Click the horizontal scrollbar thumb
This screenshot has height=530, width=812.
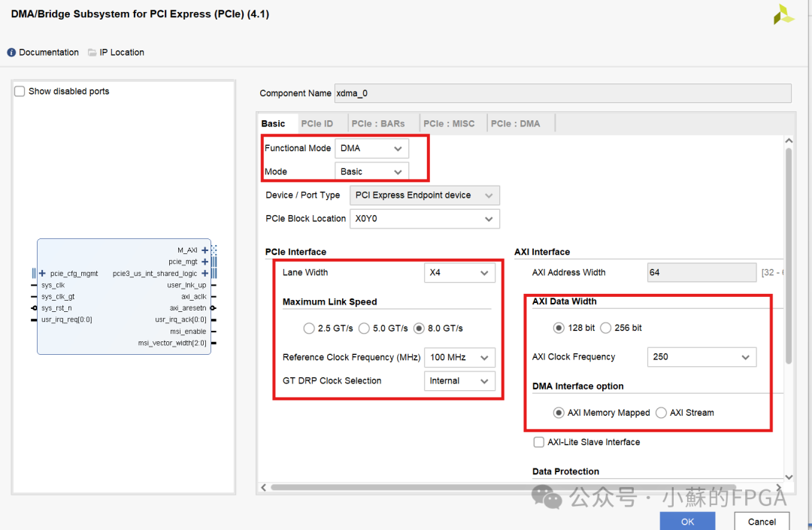coord(502,487)
